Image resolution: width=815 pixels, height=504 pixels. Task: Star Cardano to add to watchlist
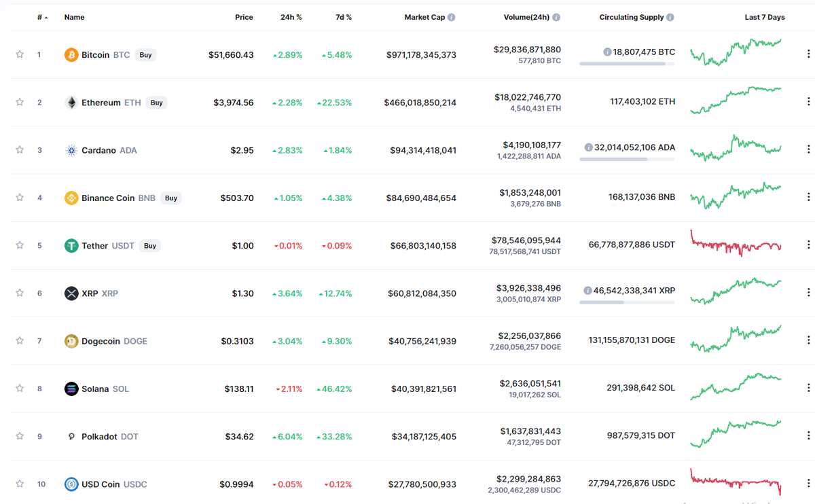[20, 150]
